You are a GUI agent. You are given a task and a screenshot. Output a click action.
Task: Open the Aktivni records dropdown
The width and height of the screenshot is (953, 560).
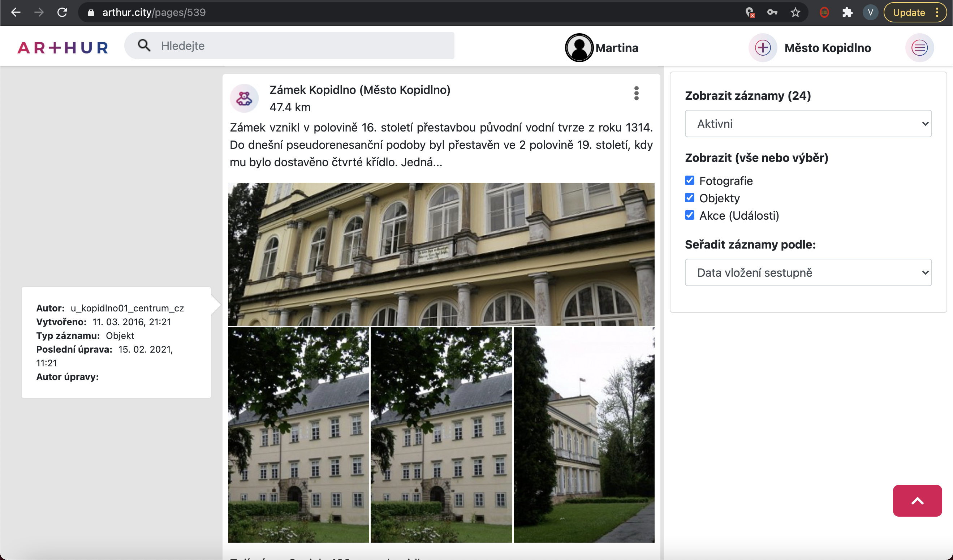coord(808,124)
